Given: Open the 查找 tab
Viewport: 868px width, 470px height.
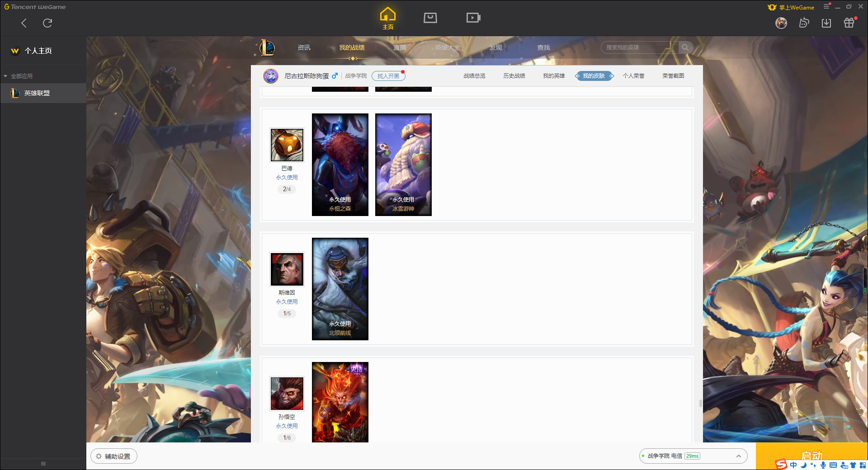Looking at the screenshot, I should tap(543, 47).
